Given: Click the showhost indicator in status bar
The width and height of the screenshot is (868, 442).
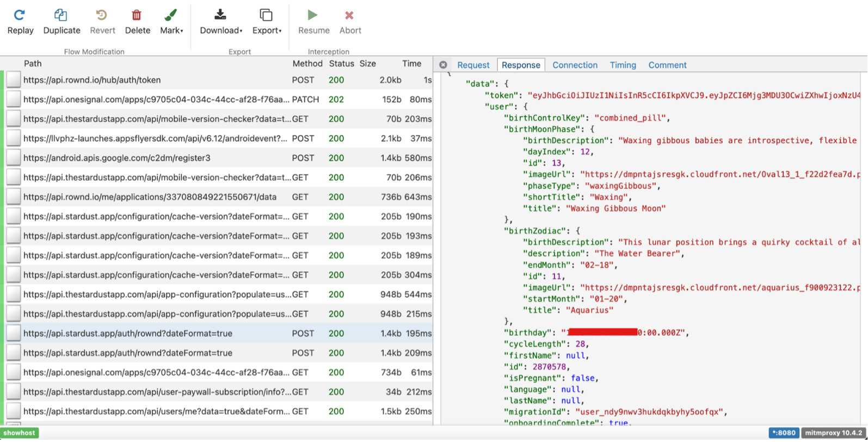Looking at the screenshot, I should [20, 433].
